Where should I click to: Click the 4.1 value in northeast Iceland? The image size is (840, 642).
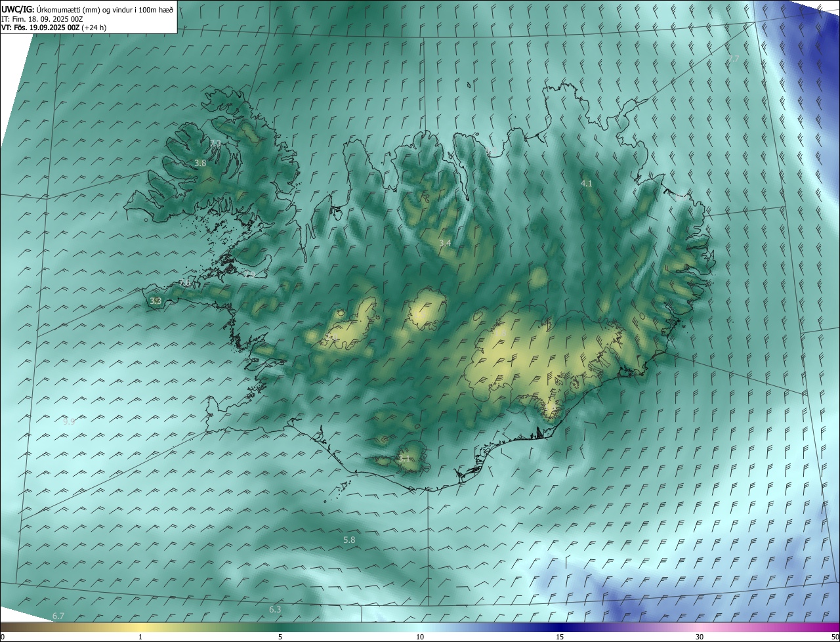587,184
